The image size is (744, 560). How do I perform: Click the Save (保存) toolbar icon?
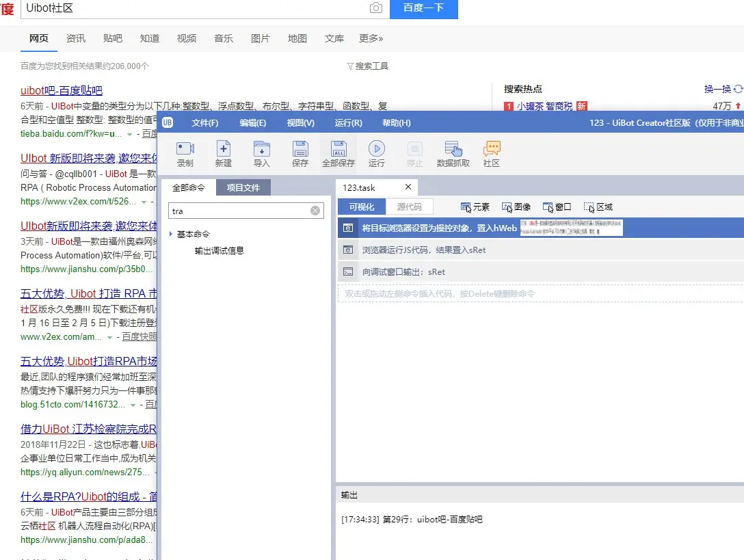pyautogui.click(x=300, y=149)
